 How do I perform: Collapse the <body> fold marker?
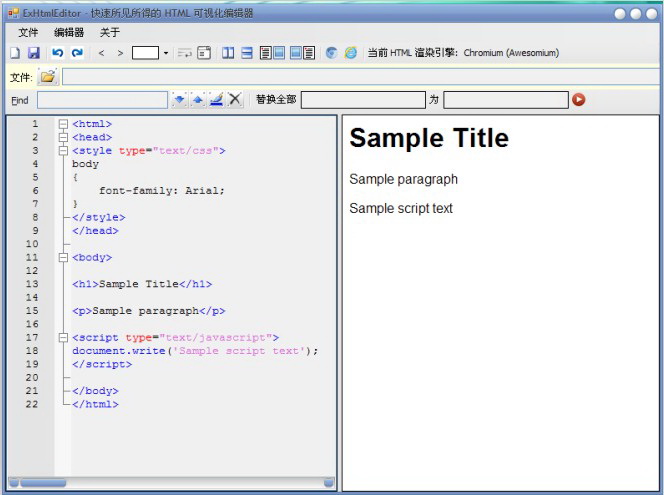(x=64, y=257)
